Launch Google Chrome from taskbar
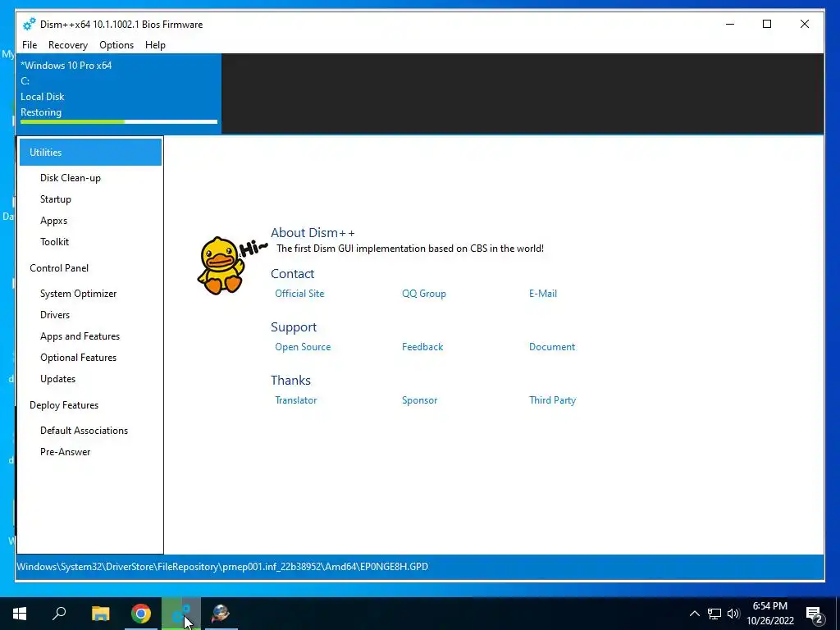Image resolution: width=840 pixels, height=630 pixels. (141, 614)
